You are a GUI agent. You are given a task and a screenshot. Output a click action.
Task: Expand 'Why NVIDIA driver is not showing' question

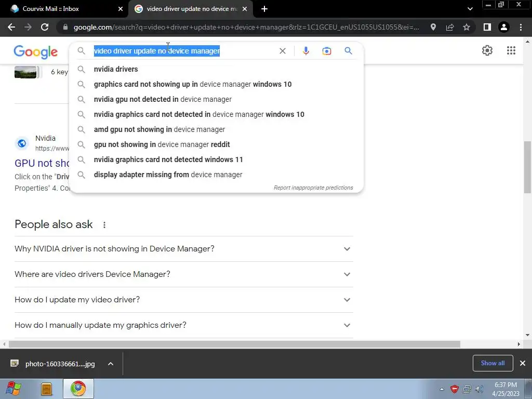tap(183, 249)
